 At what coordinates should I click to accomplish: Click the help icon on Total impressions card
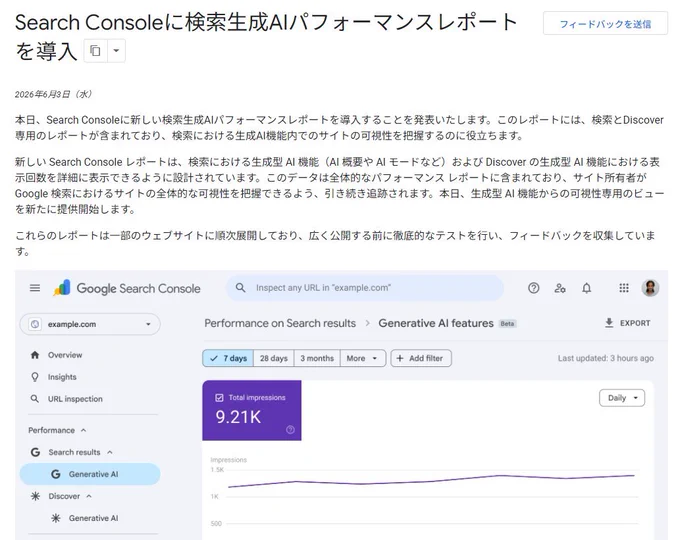pyautogui.click(x=291, y=429)
